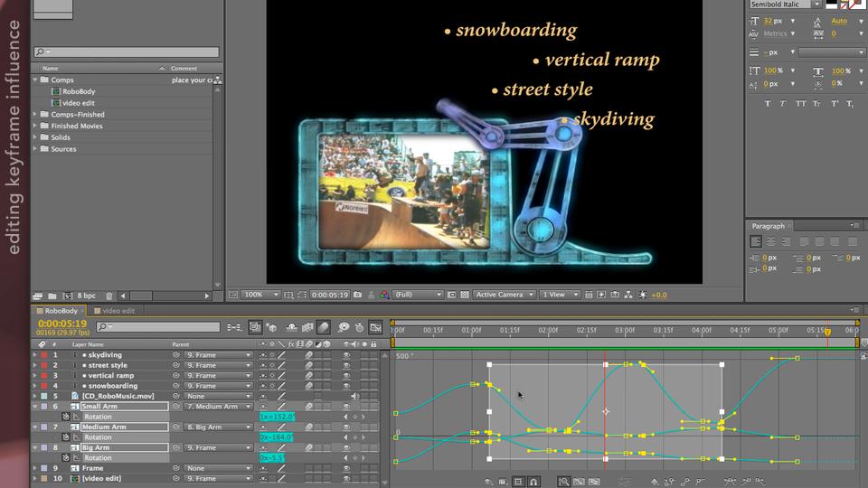Mute audio on the CD_RoboMusic.mov layer
The image size is (868, 488).
354,396
